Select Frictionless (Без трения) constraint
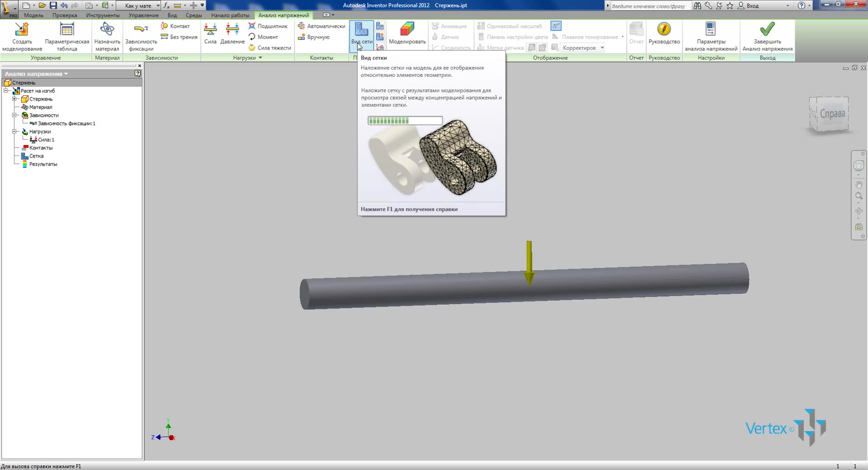Viewport: 868px width, 470px height. (x=179, y=37)
